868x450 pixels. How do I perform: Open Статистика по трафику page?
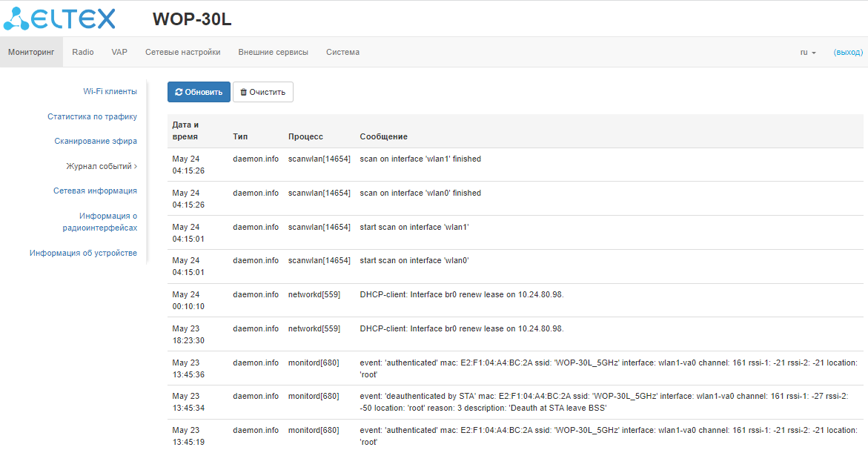(x=92, y=116)
